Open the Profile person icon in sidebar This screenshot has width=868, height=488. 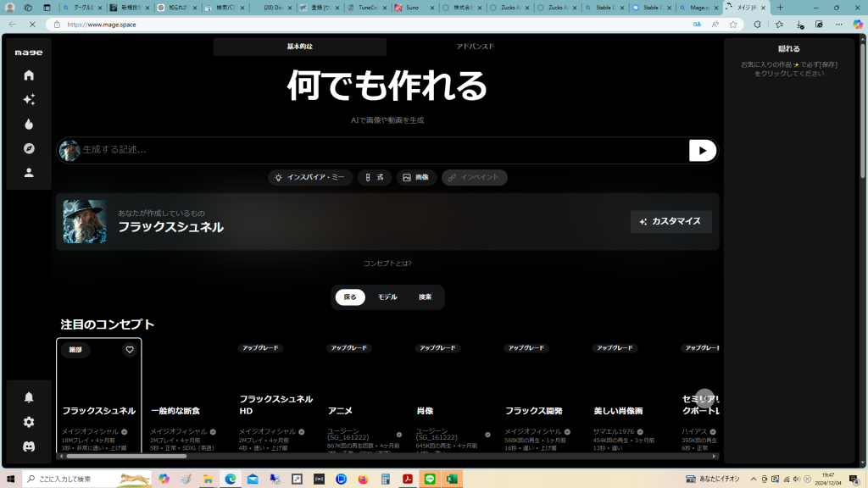[x=29, y=173]
